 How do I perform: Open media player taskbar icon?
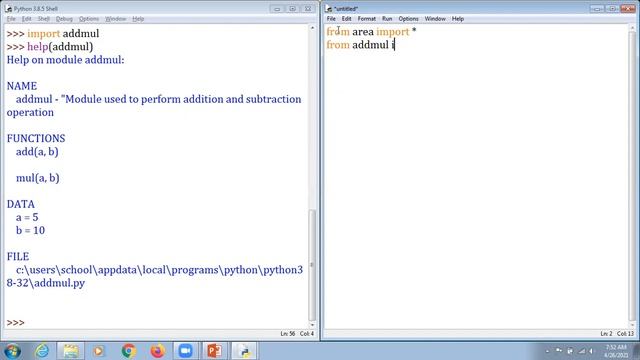[x=98, y=351]
